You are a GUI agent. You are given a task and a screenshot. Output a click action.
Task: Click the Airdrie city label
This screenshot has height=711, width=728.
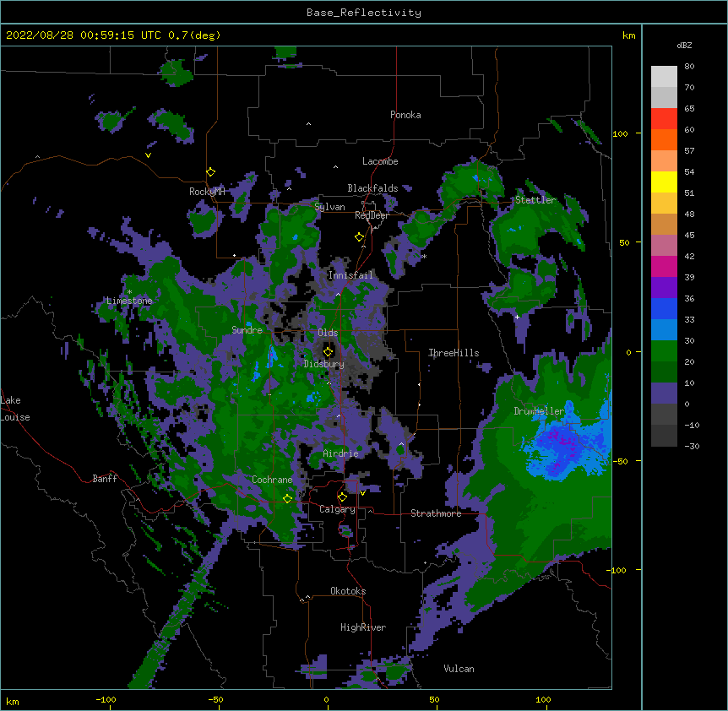341,453
